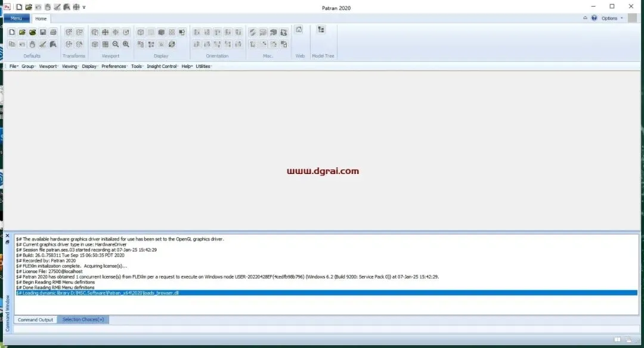Click the blue Menu tab
This screenshot has width=644, height=348.
tap(17, 18)
